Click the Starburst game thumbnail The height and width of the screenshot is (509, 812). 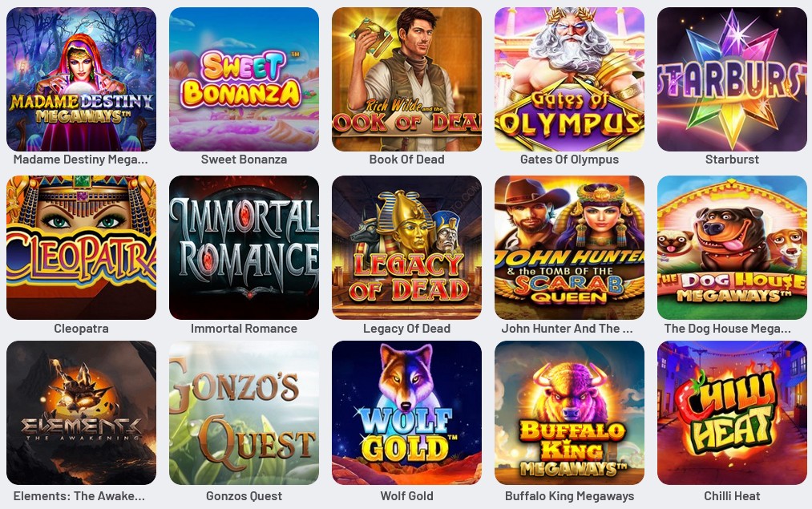(732, 79)
